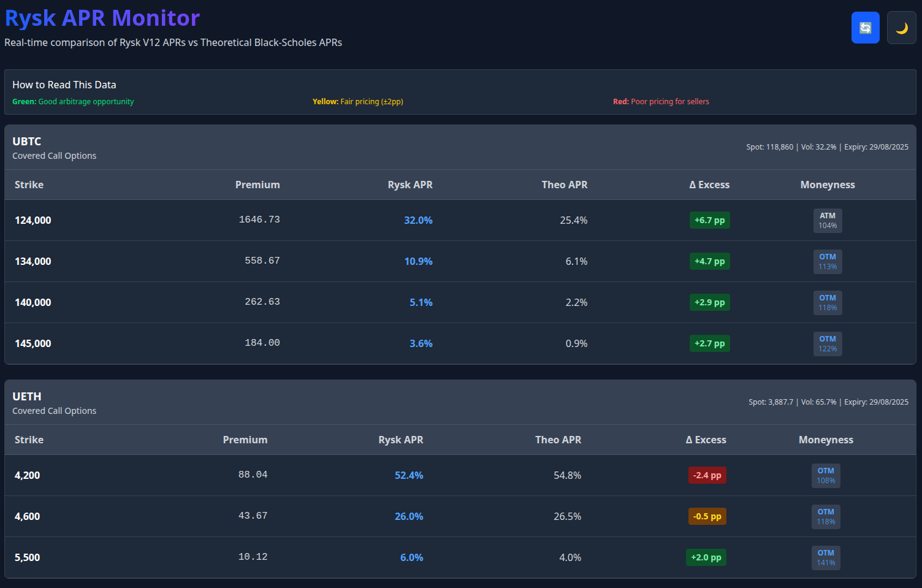Click the UETH Δ Excess column header

(x=706, y=440)
